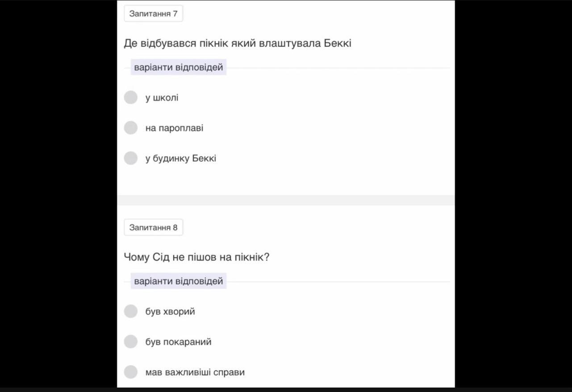The width and height of the screenshot is (572, 392).
Task: Choose the 'мав важливіші справи' radio circle
Action: pyautogui.click(x=130, y=372)
